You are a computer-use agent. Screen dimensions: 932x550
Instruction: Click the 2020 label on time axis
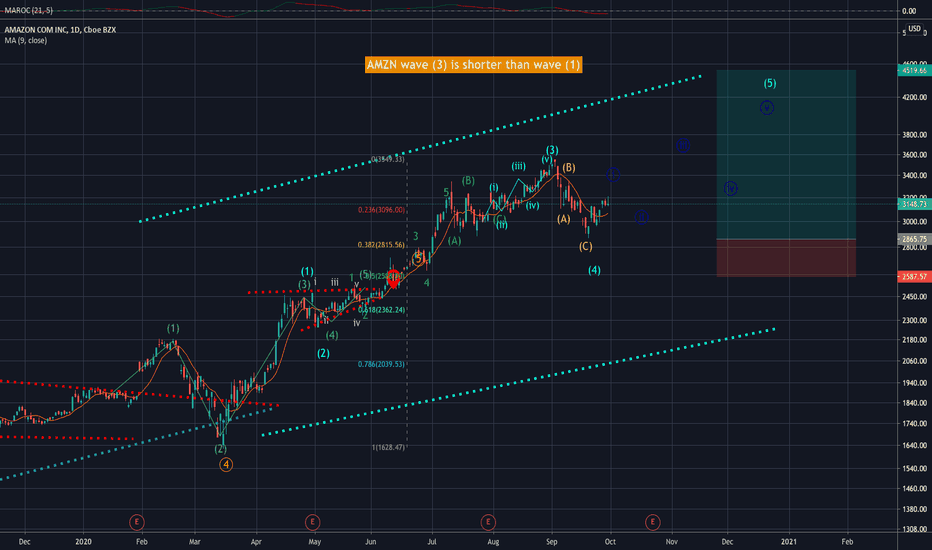click(x=83, y=542)
